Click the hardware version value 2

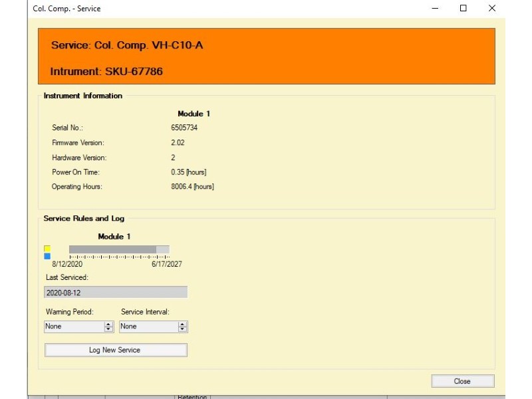(173, 158)
